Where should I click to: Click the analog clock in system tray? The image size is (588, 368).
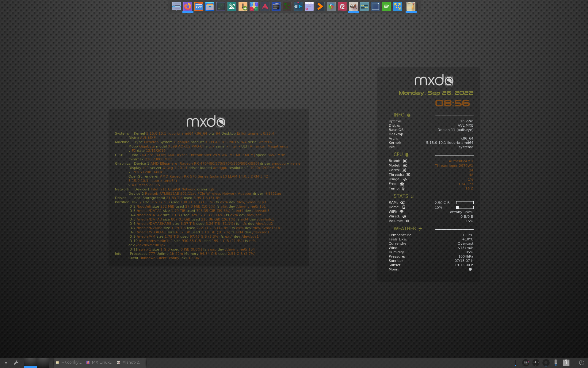click(536, 363)
